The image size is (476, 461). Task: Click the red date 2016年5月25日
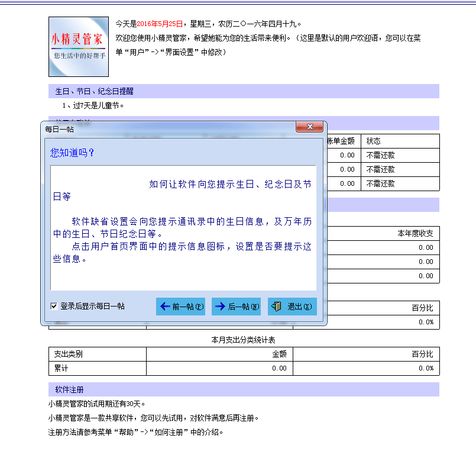(x=160, y=24)
